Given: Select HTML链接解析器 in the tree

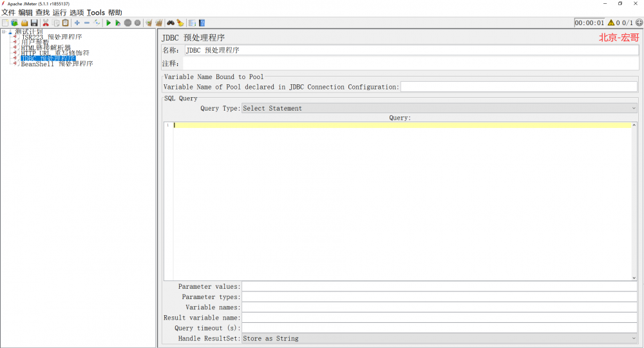Looking at the screenshot, I should click(x=46, y=48).
